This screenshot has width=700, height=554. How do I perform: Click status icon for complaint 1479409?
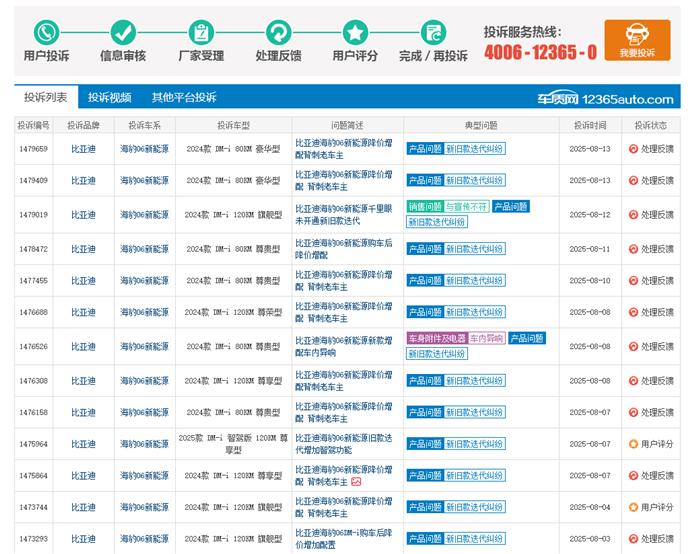633,180
